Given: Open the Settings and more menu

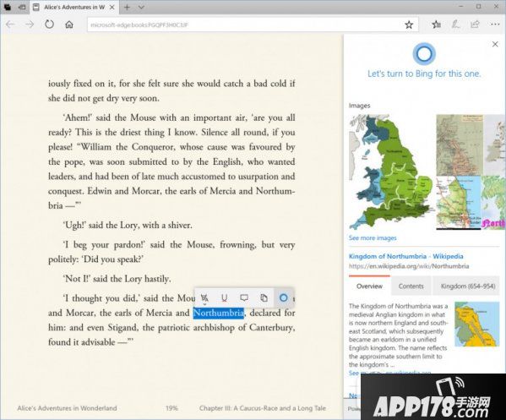Looking at the screenshot, I should click(495, 25).
